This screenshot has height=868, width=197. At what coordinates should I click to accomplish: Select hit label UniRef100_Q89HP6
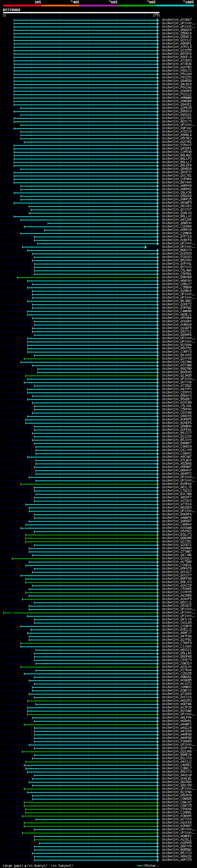(x=176, y=335)
